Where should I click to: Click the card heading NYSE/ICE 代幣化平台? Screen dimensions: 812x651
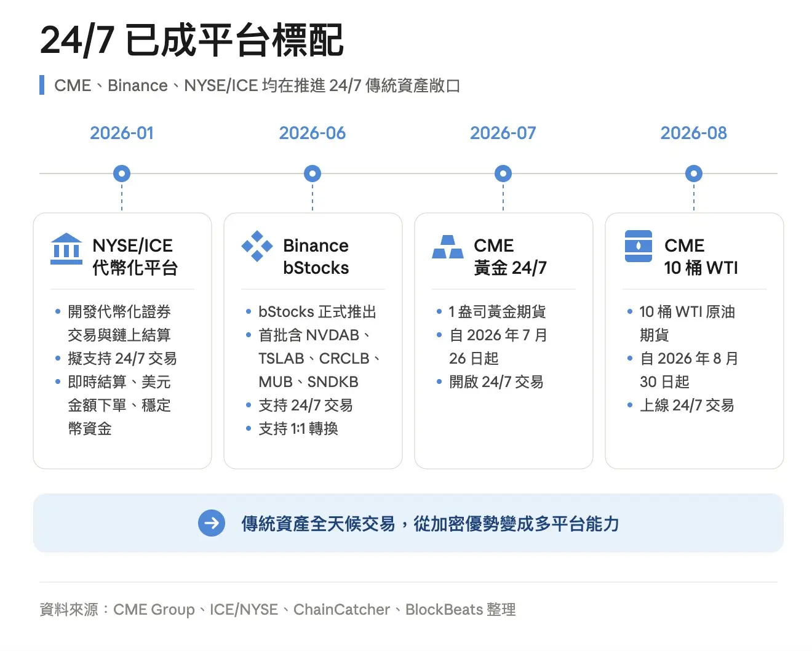click(x=135, y=257)
